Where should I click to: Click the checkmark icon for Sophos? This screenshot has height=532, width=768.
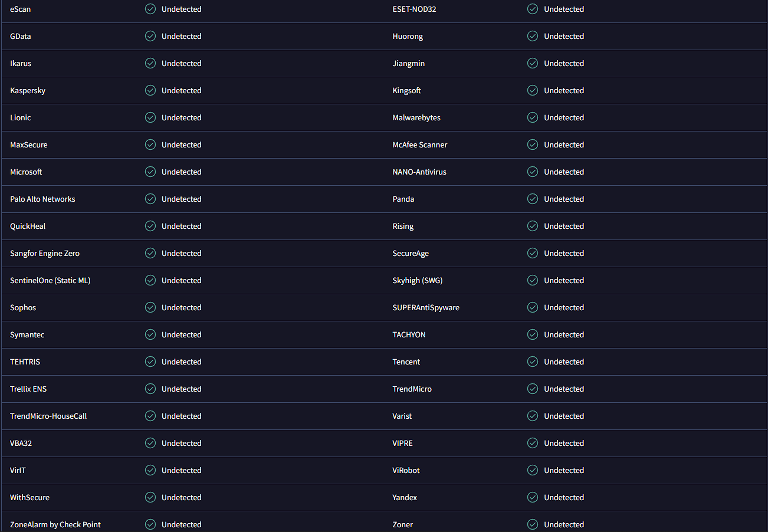pos(150,307)
